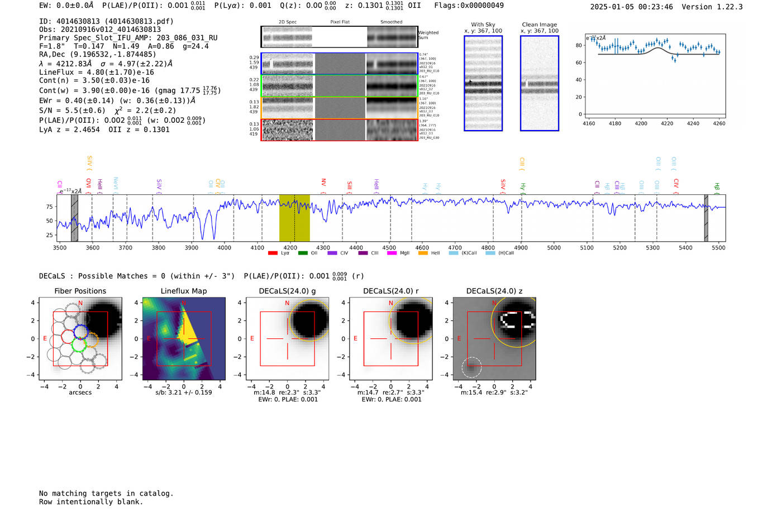This screenshot has width=782, height=532.
Task: Click the Flags:0x00000049 header value
Action: (x=469, y=6)
